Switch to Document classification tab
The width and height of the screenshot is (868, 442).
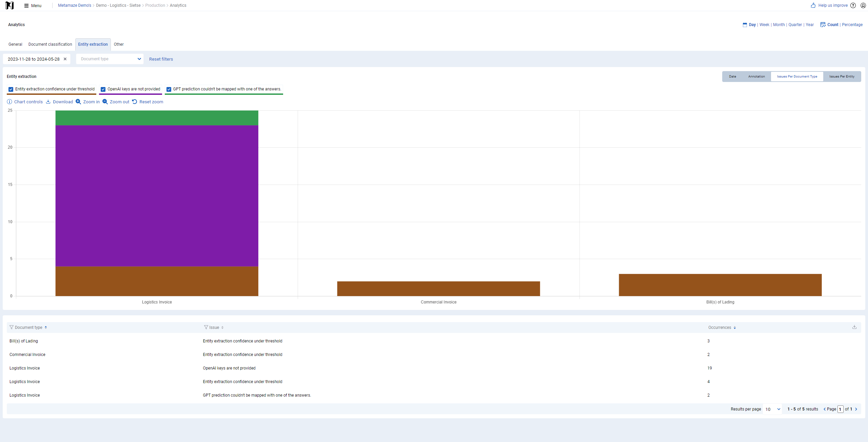click(50, 44)
